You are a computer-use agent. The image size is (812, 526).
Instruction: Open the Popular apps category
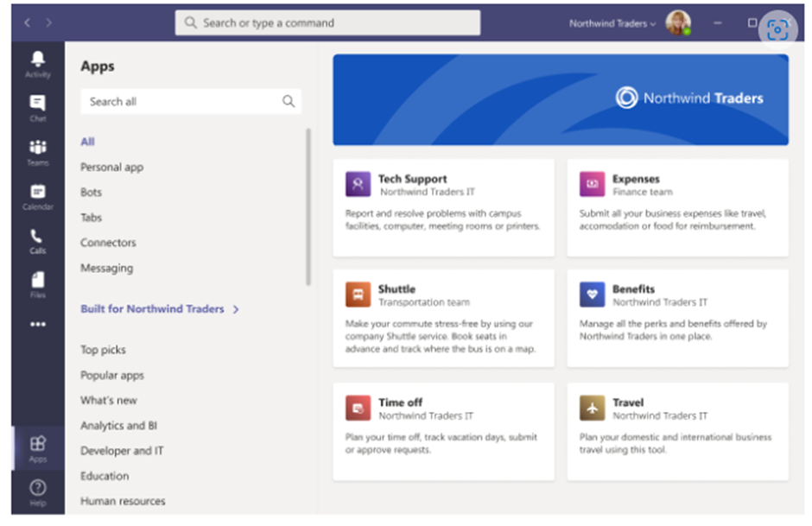(112, 376)
